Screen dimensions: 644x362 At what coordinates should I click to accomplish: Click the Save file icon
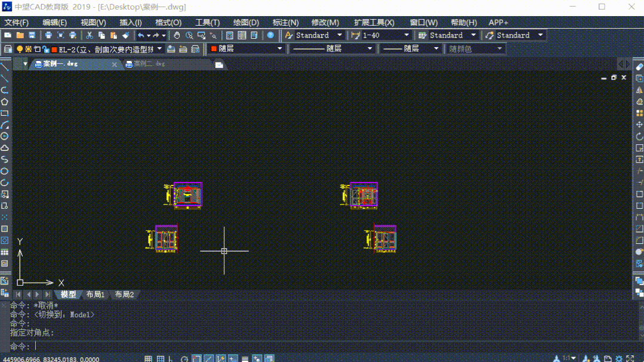click(32, 36)
